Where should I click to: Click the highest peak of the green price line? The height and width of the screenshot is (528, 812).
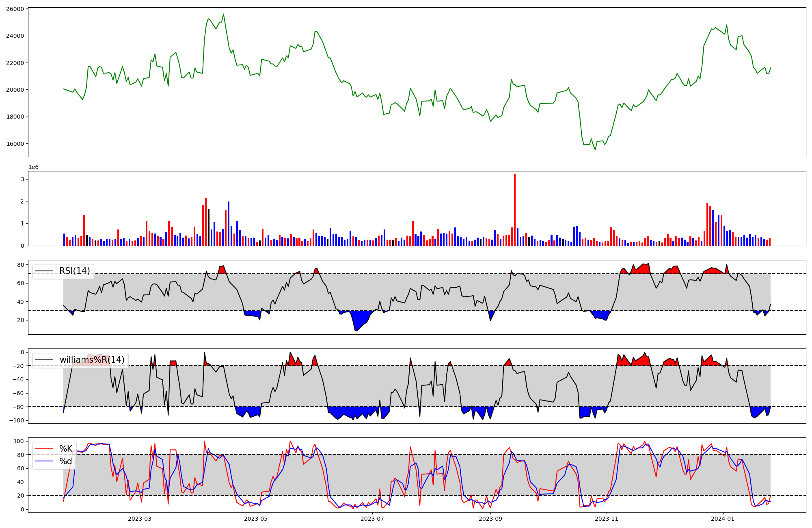[x=223, y=14]
